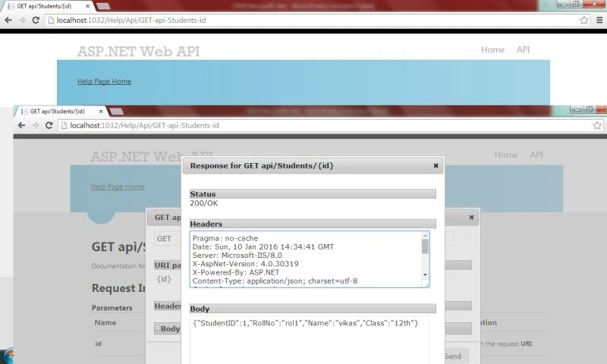This screenshot has width=607, height=364.
Task: Open new tab in lower browser window
Action: [x=116, y=111]
